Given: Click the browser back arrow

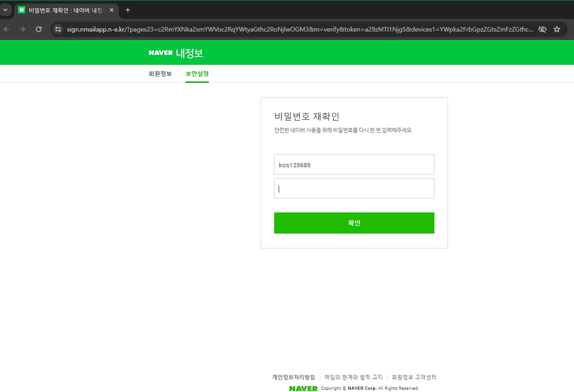Looking at the screenshot, I should [7, 29].
